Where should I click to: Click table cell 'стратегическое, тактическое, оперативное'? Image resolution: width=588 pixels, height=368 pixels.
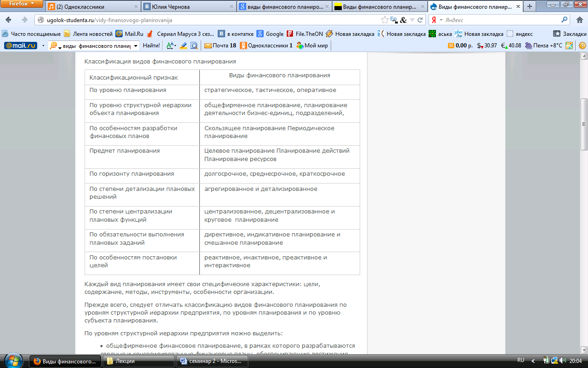click(280, 92)
